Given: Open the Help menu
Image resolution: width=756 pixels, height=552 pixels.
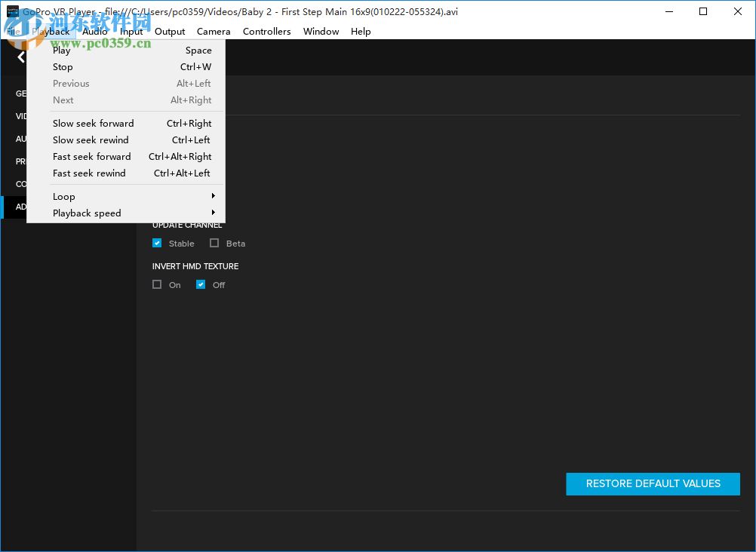Looking at the screenshot, I should (361, 32).
